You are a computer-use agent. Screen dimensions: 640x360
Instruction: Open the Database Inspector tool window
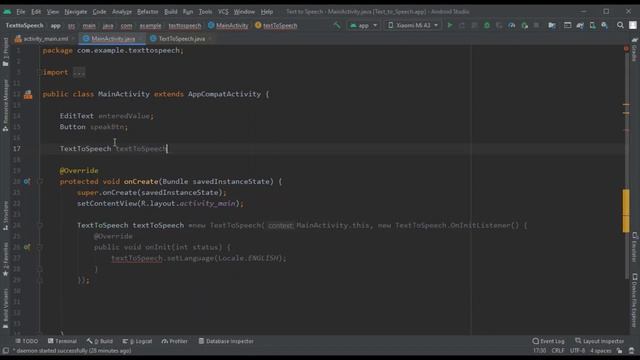pyautogui.click(x=226, y=341)
